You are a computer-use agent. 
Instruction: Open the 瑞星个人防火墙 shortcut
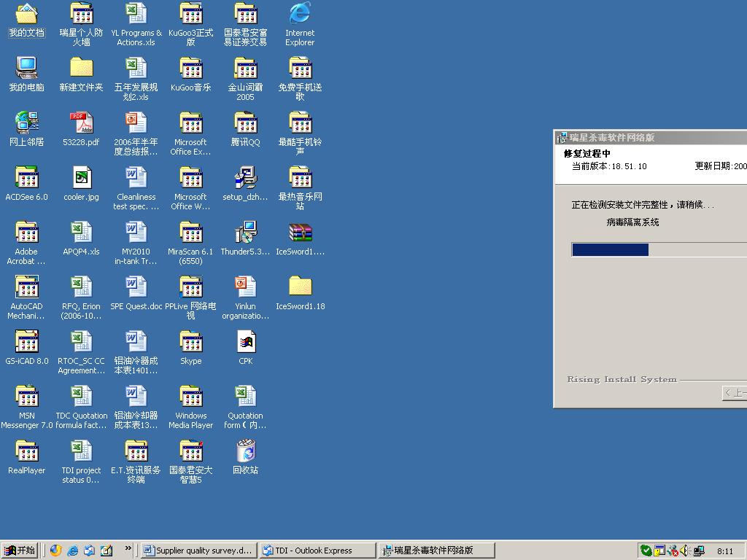pos(81,24)
